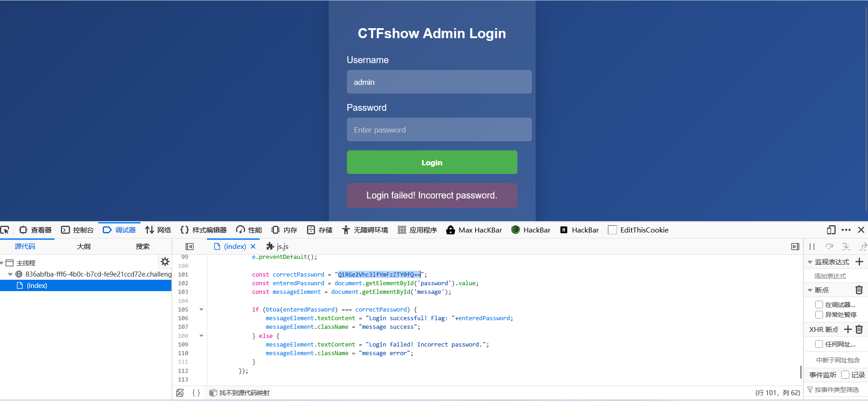Add a new watch expression plus icon
Image resolution: width=868 pixels, height=401 pixels.
tap(859, 262)
